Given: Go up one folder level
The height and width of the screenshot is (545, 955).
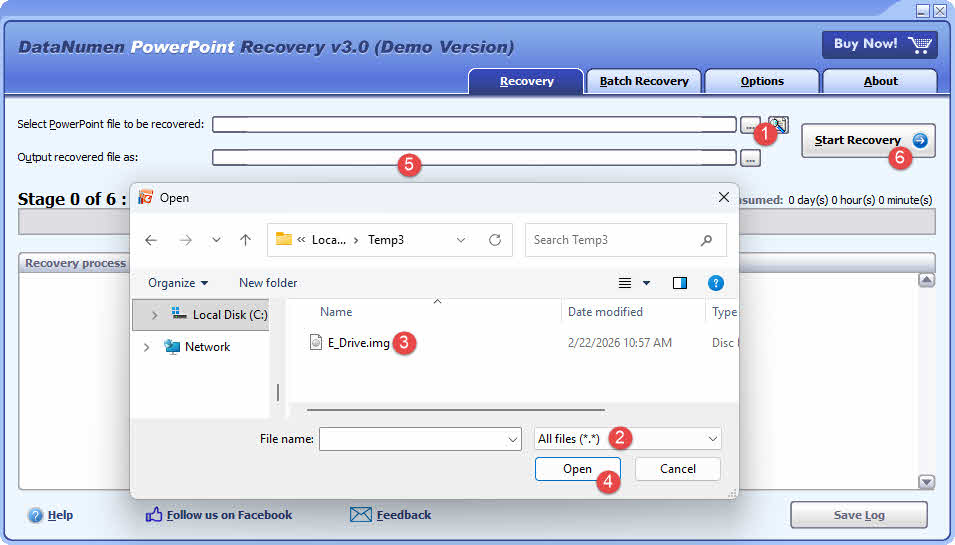Looking at the screenshot, I should pyautogui.click(x=245, y=240).
